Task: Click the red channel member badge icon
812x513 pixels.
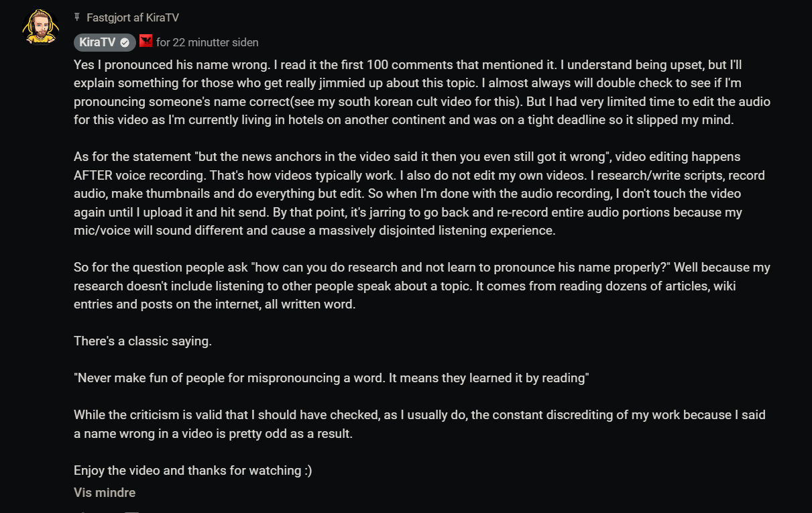Action: (x=146, y=42)
